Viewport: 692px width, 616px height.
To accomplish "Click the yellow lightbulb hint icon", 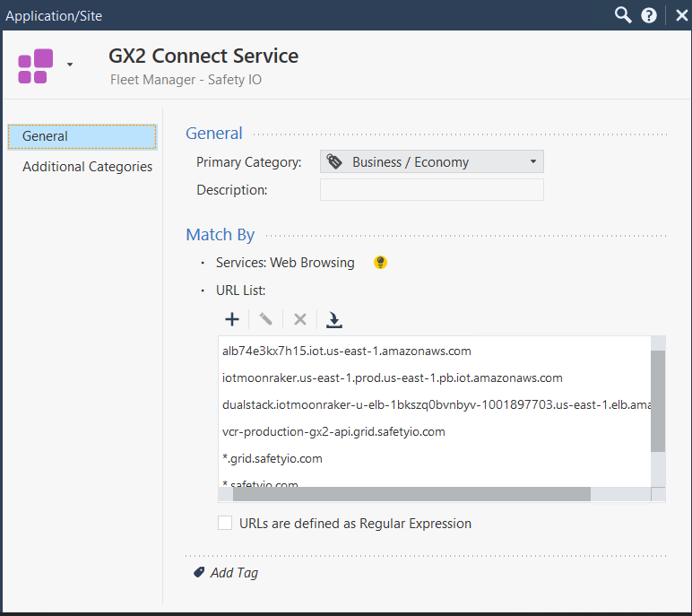I will pyautogui.click(x=380, y=263).
